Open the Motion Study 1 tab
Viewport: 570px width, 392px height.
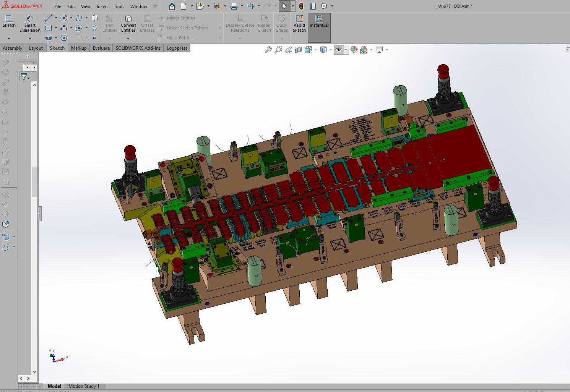[84, 386]
